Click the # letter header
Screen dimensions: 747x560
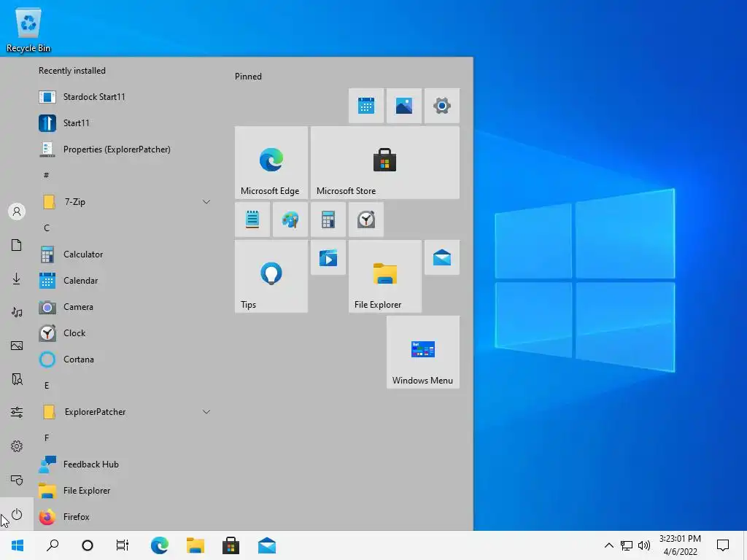click(x=46, y=176)
